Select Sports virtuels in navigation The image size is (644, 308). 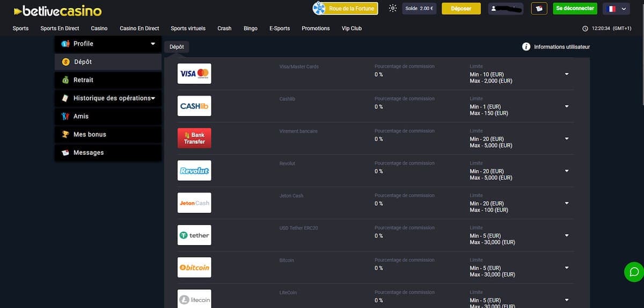coord(188,28)
